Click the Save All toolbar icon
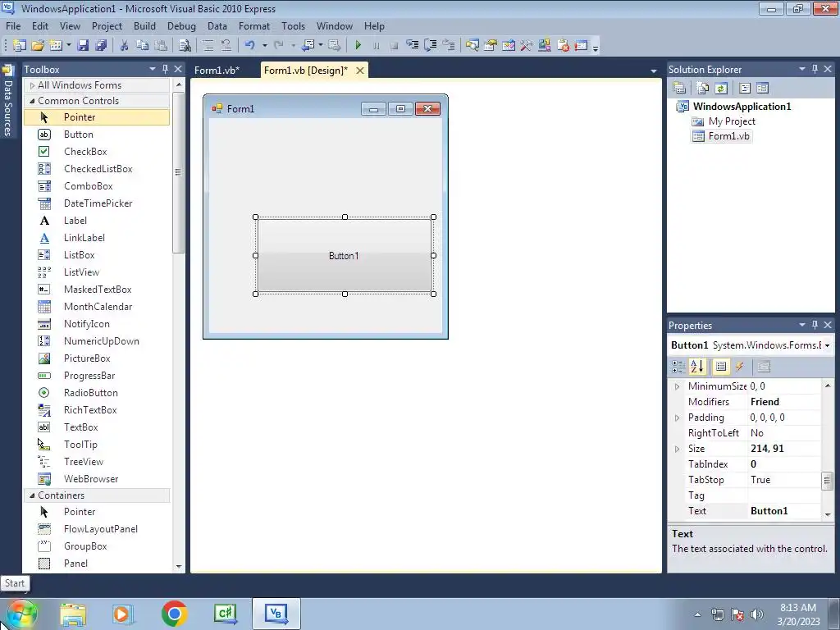Image resolution: width=840 pixels, height=630 pixels. pos(101,46)
